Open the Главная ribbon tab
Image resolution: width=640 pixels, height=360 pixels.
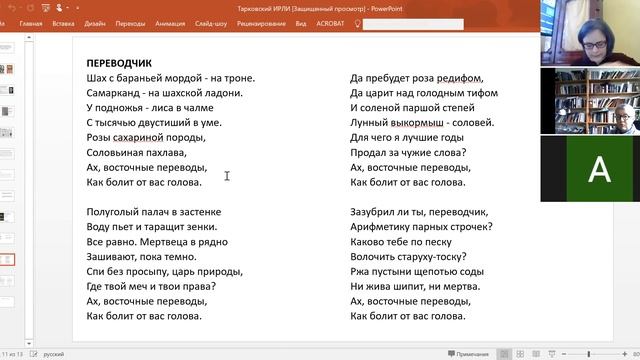31,24
